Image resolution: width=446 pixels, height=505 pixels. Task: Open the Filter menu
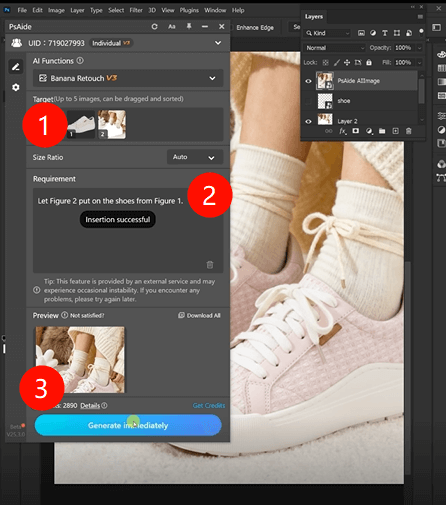coord(136,10)
